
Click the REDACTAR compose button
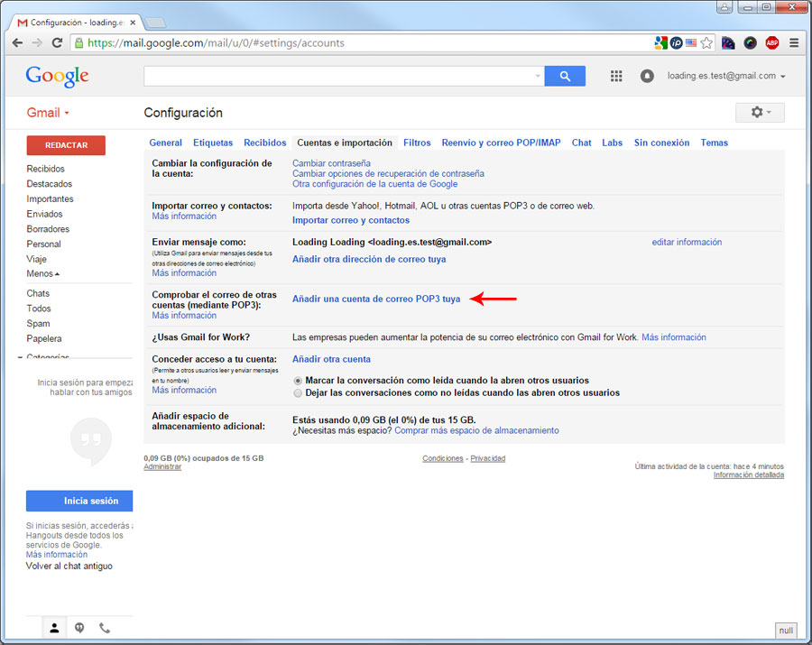[66, 145]
